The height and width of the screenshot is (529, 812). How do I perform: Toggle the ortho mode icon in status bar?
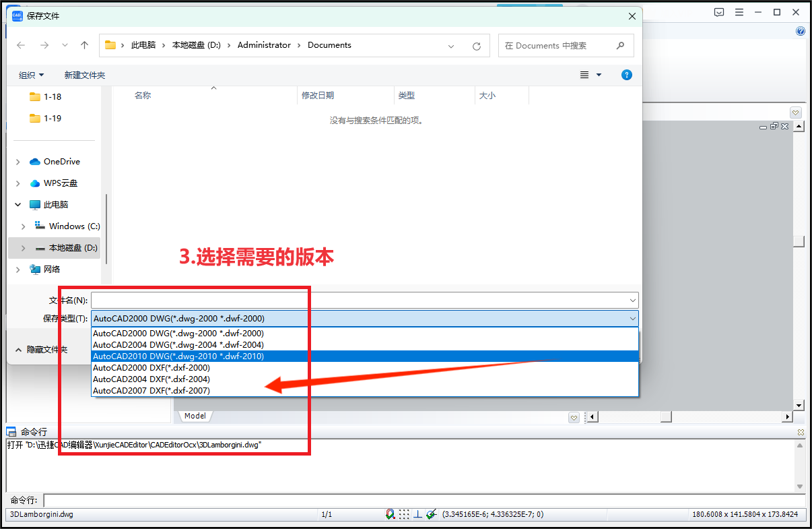pyautogui.click(x=417, y=514)
